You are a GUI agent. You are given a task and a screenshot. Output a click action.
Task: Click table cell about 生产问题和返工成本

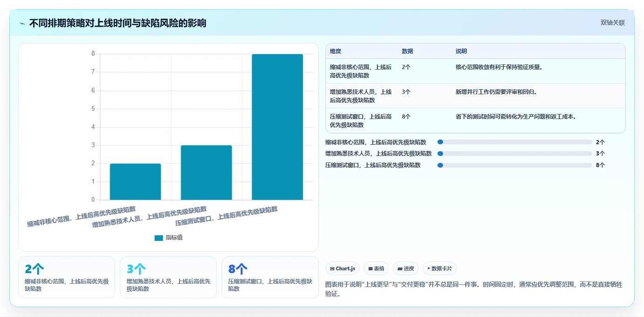pyautogui.click(x=516, y=117)
